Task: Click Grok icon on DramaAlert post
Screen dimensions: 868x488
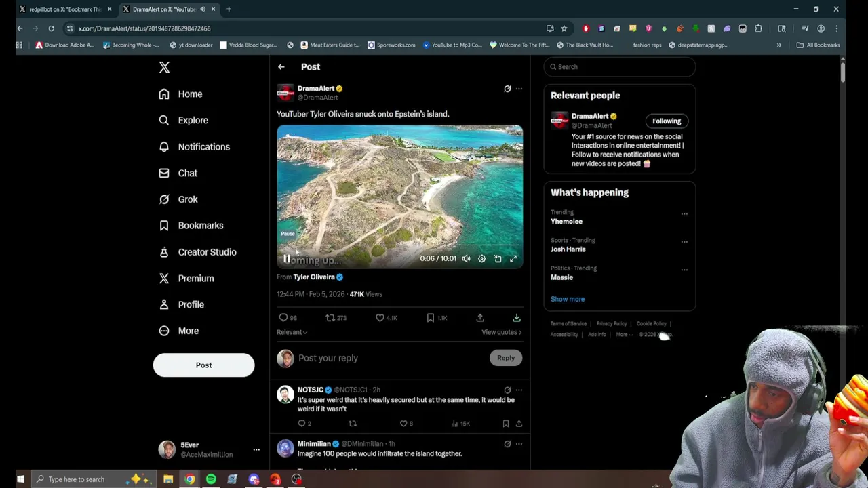Action: (507, 89)
